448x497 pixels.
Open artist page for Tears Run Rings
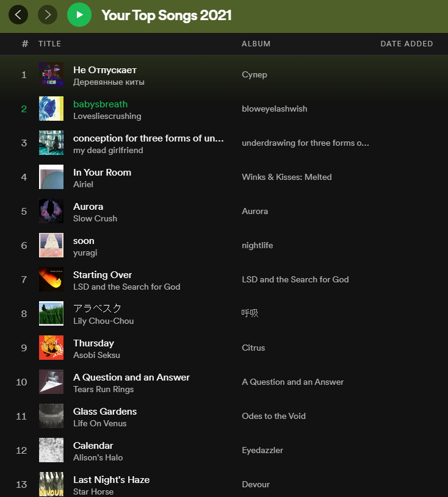tap(103, 389)
